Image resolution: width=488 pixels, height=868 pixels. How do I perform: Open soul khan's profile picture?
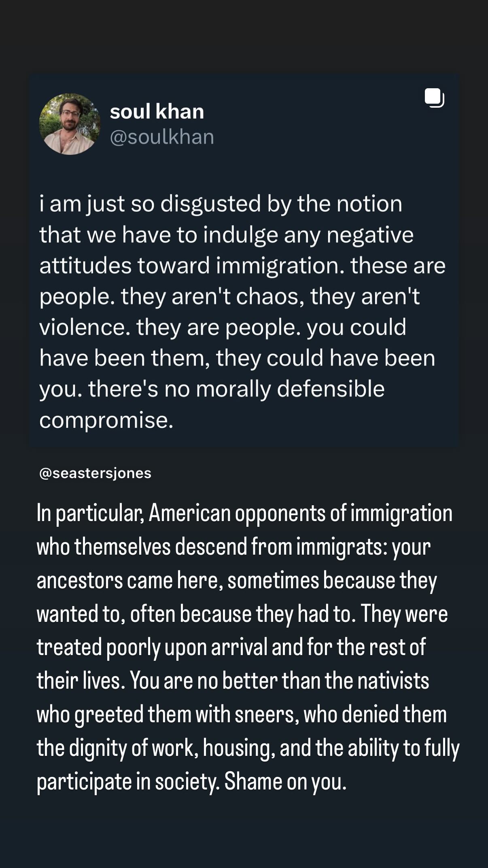tap(70, 124)
